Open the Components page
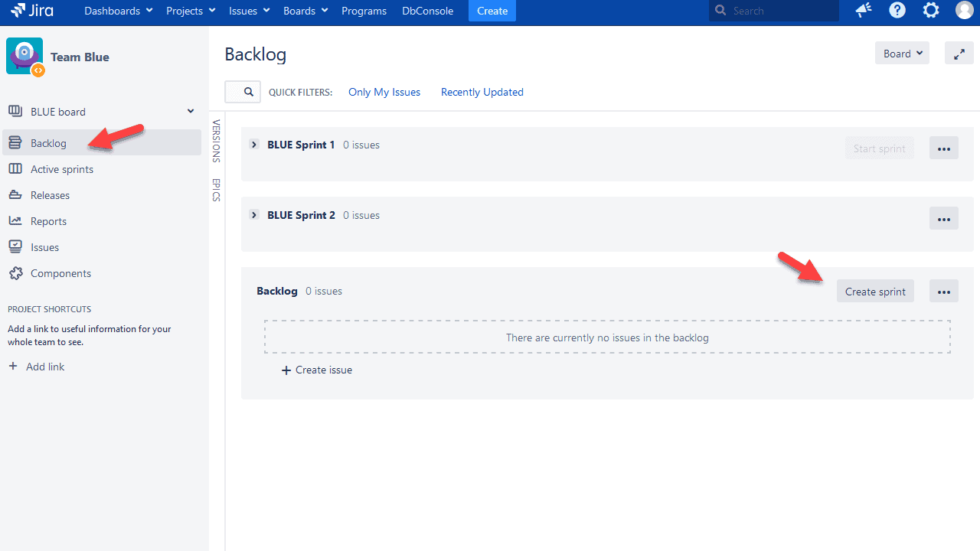The height and width of the screenshot is (551, 980). (59, 272)
